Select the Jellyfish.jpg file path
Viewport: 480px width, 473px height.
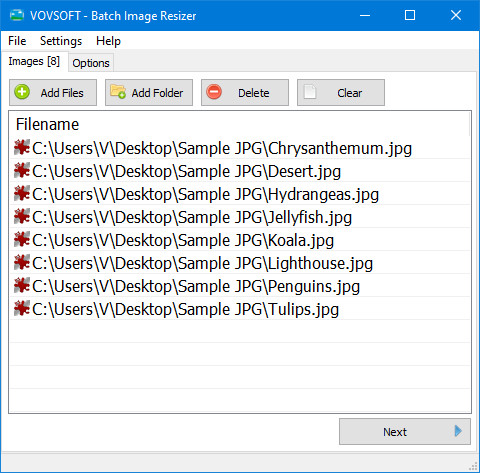(x=192, y=217)
